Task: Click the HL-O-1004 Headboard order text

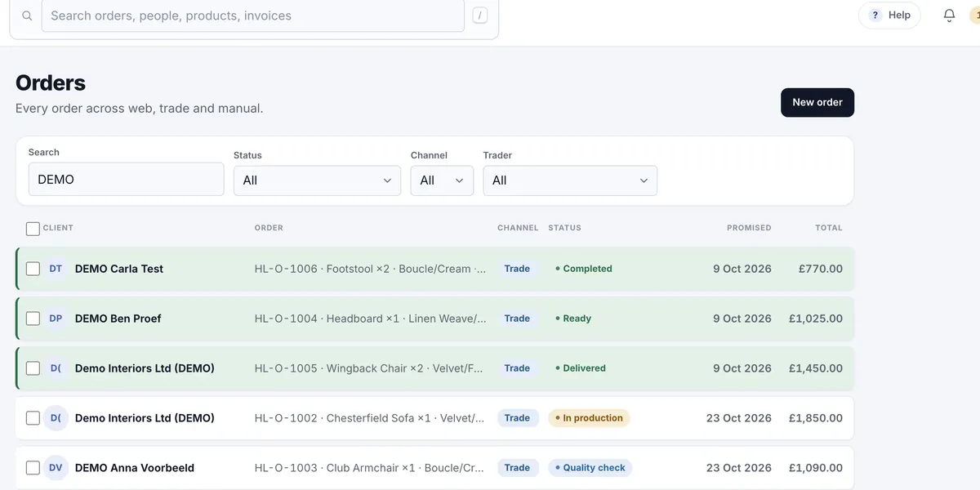Action: pos(371,318)
